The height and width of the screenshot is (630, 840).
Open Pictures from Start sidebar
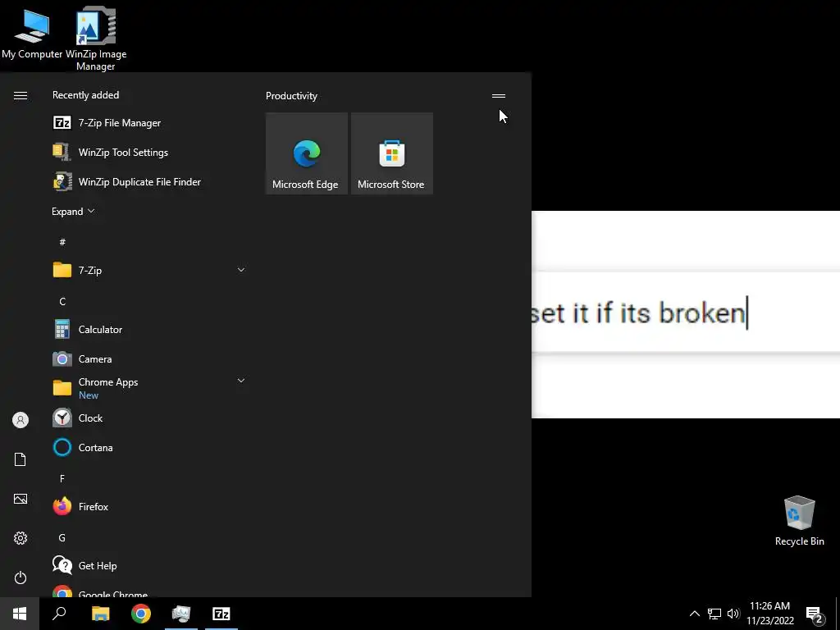[x=21, y=499]
